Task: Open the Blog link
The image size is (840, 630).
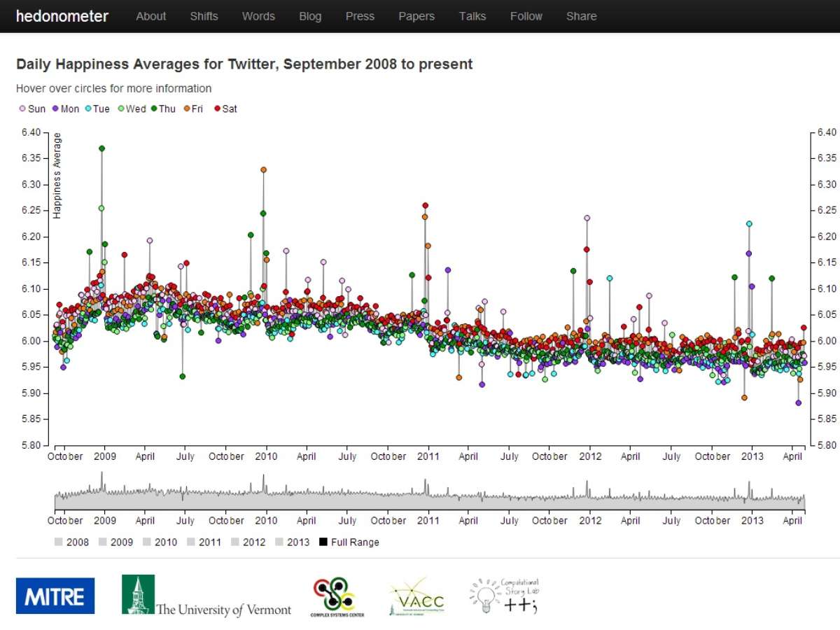Action: [x=310, y=16]
